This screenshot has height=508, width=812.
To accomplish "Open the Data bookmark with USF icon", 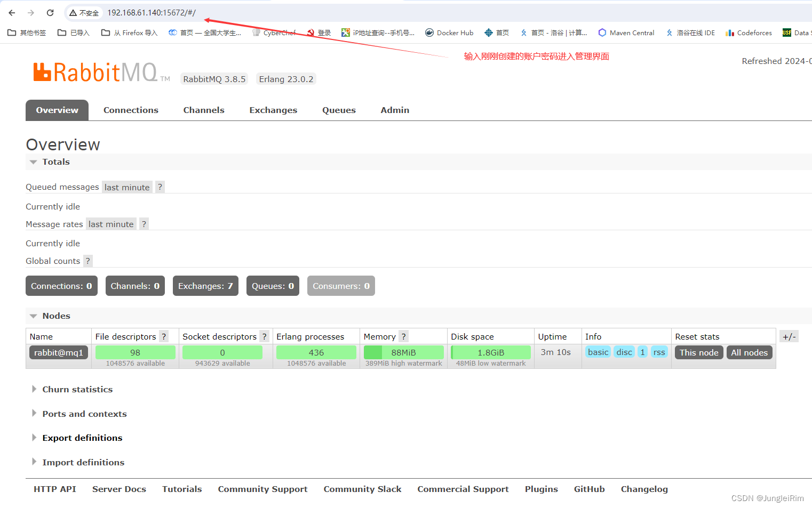I will point(797,33).
